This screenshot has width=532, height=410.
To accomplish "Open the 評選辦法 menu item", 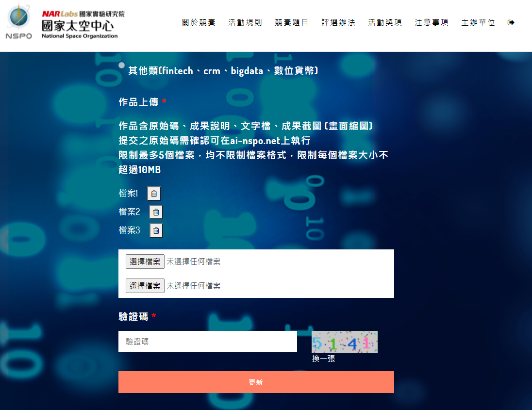I will (338, 23).
